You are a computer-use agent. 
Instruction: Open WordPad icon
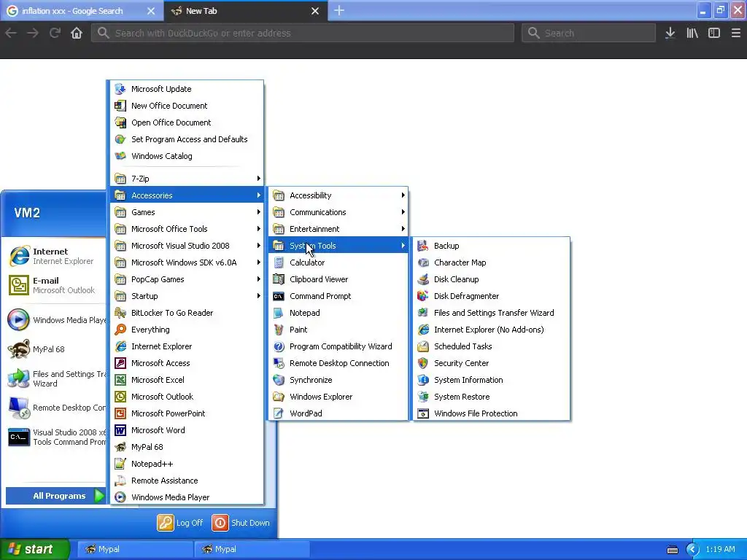point(279,413)
